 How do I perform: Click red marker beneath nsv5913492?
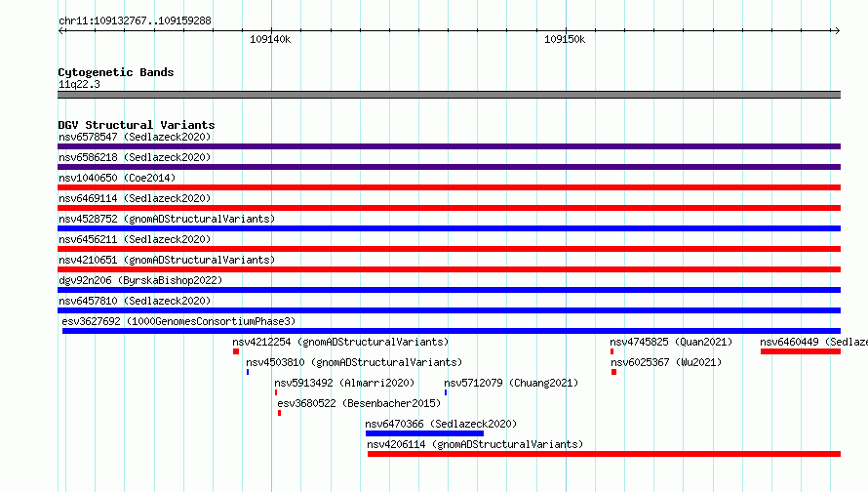276,392
